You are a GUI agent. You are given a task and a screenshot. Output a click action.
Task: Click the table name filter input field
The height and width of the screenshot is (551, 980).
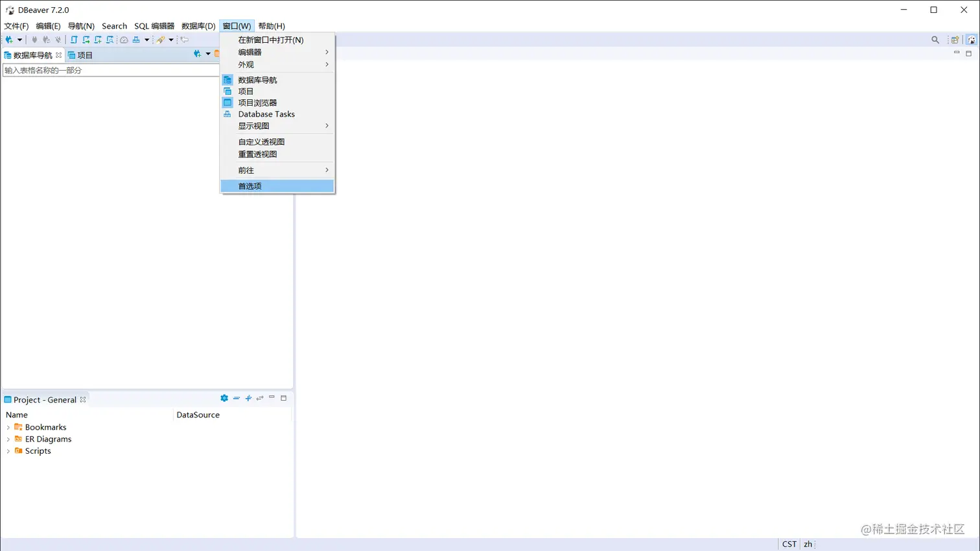point(111,70)
